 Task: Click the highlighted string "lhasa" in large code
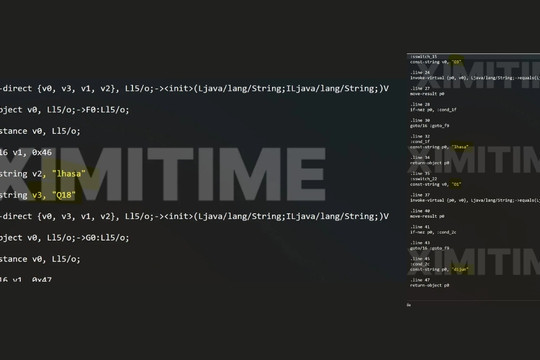click(x=69, y=174)
